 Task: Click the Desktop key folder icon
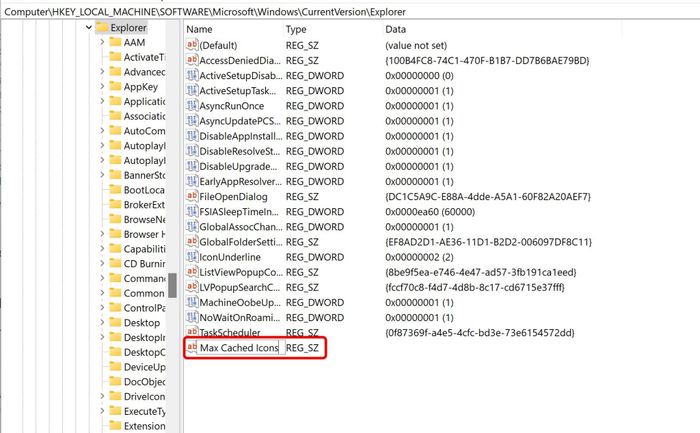coord(116,322)
